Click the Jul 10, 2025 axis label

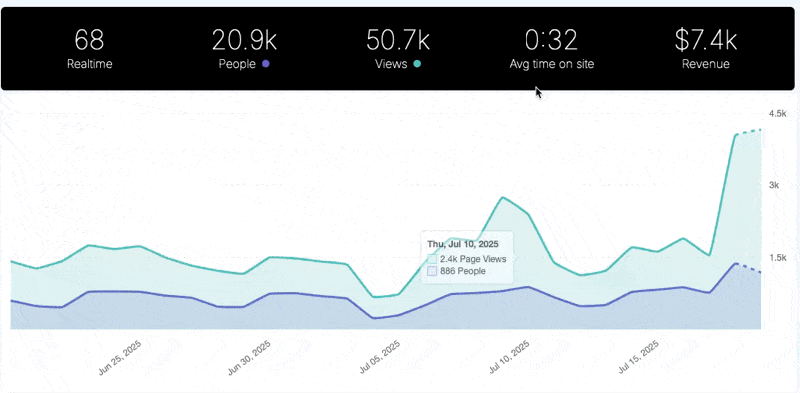click(x=508, y=358)
